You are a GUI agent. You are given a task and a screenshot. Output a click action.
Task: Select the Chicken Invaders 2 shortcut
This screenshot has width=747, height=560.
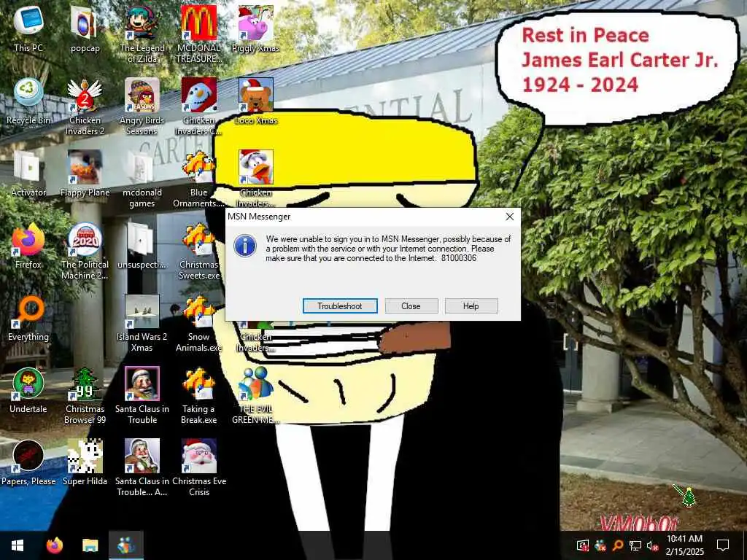tap(85, 106)
